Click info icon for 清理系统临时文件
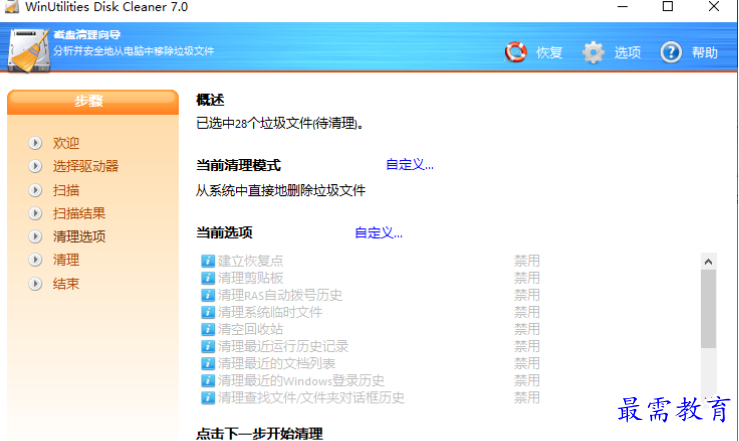 pyautogui.click(x=208, y=312)
